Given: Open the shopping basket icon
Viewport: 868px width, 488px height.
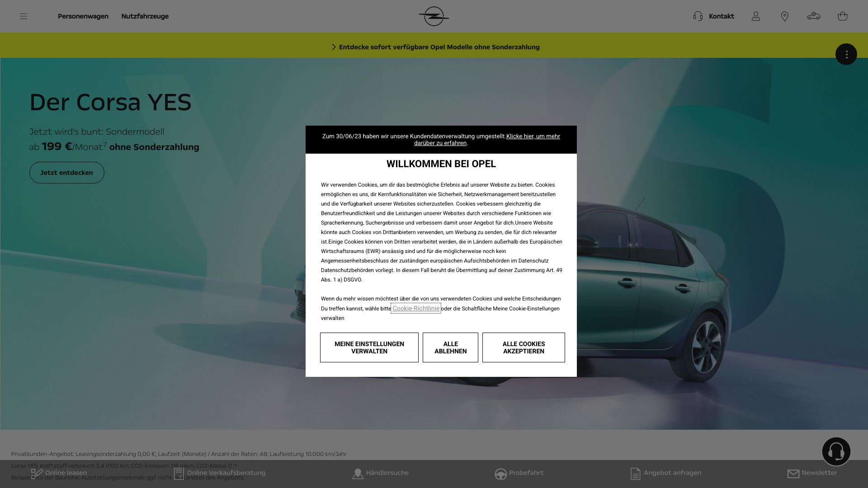Looking at the screenshot, I should click(x=843, y=16).
